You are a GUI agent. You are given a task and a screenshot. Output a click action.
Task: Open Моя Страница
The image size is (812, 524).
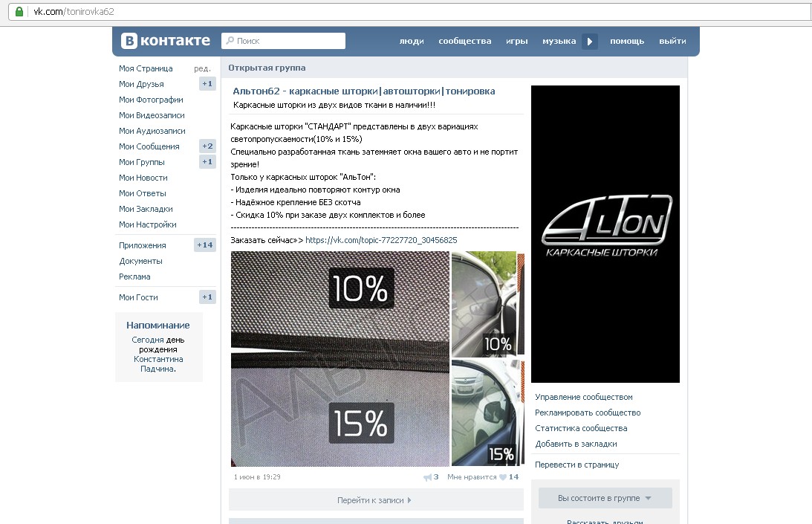click(x=146, y=68)
